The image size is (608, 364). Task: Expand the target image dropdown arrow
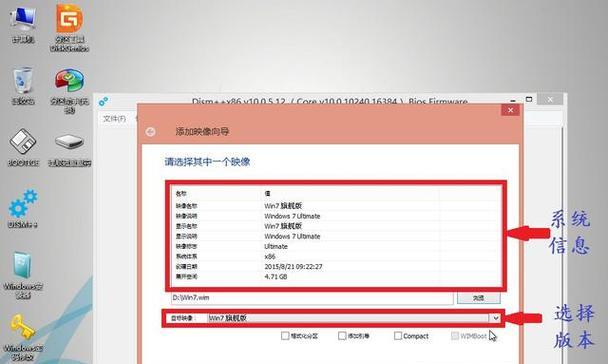coord(495,318)
